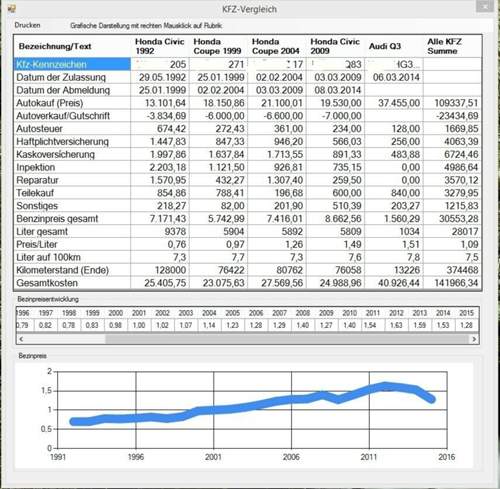Click the app icon in title bar
Viewport: 500px width, 489px height.
point(11,9)
